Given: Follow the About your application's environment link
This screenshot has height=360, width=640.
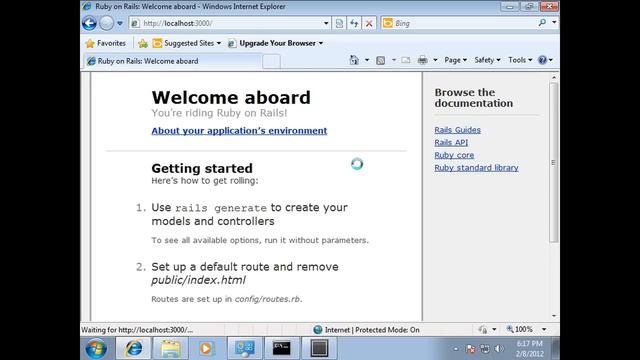Looking at the screenshot, I should click(x=239, y=131).
